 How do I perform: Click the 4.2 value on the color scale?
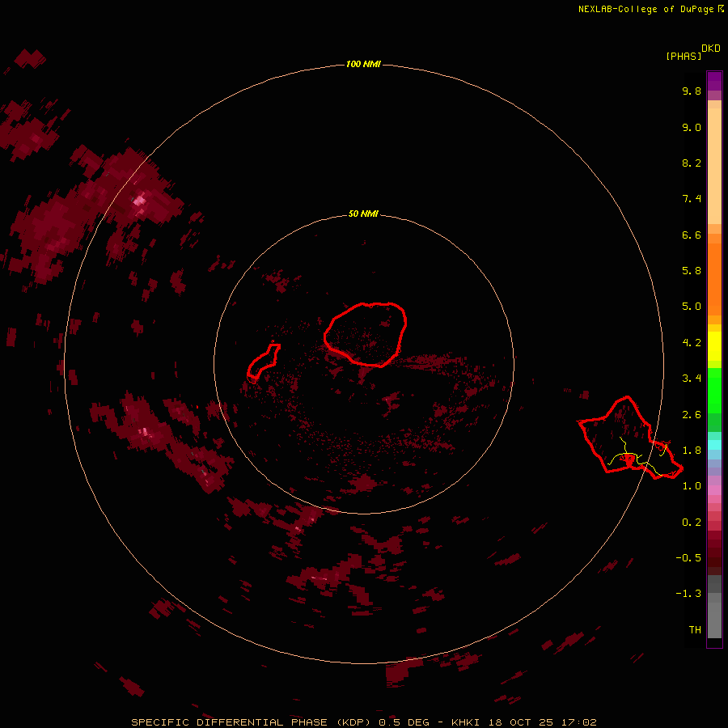pyautogui.click(x=692, y=343)
